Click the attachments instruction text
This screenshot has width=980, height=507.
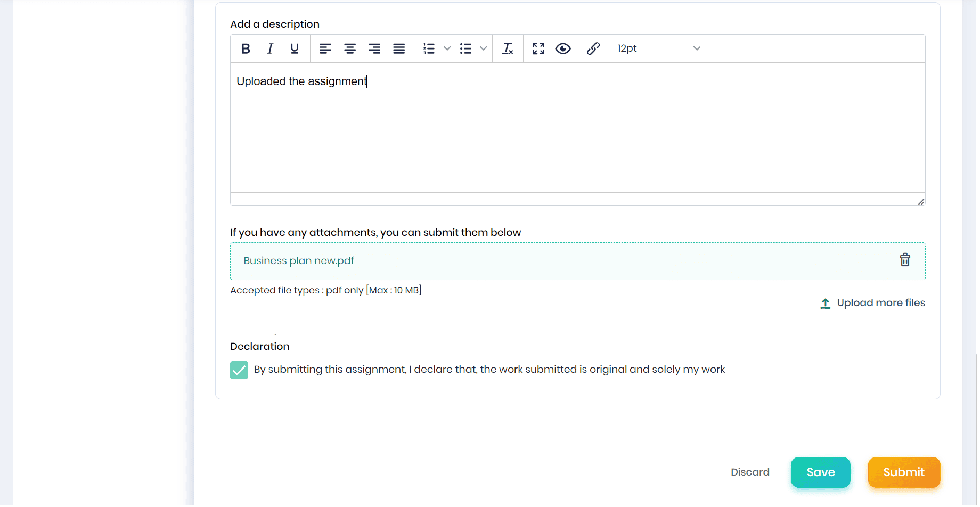(x=375, y=233)
